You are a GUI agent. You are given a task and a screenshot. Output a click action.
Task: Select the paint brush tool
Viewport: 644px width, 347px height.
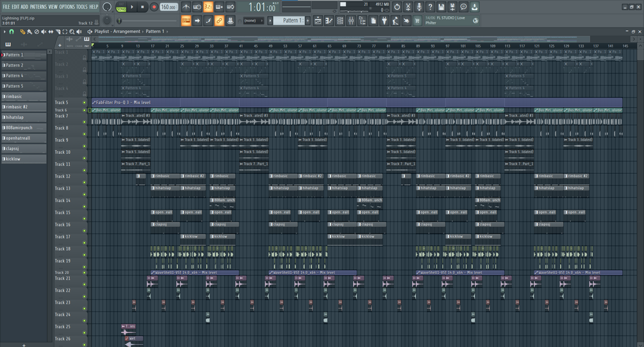[29, 31]
